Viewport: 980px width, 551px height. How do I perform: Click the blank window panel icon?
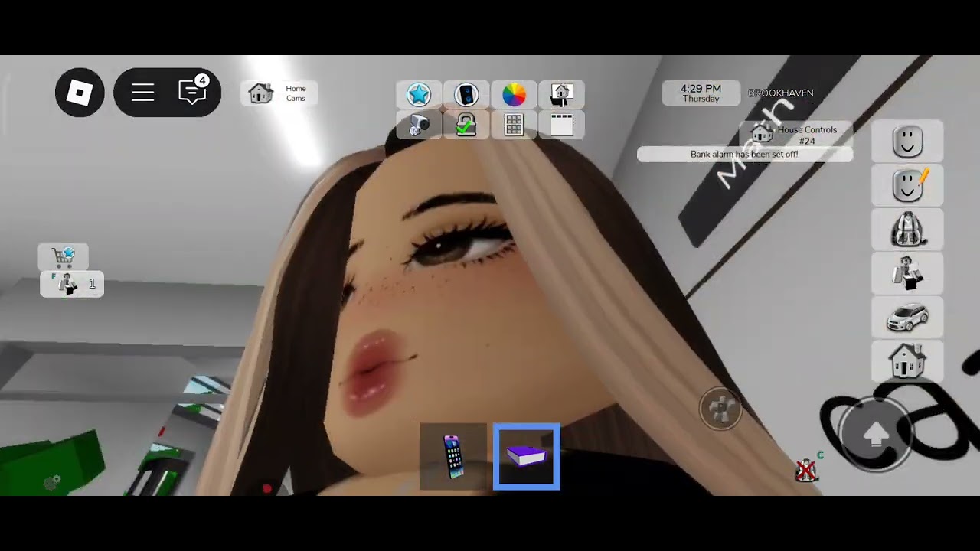(561, 125)
